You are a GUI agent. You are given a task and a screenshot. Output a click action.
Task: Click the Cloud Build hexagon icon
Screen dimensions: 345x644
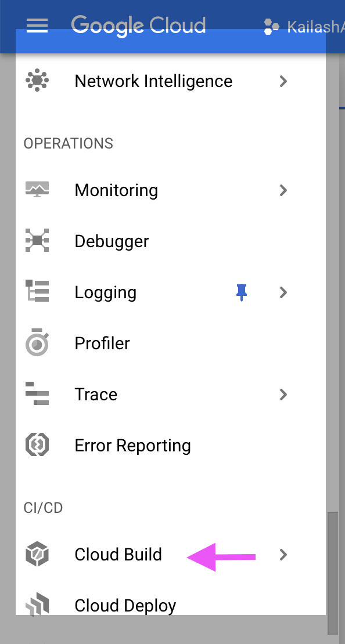point(37,554)
